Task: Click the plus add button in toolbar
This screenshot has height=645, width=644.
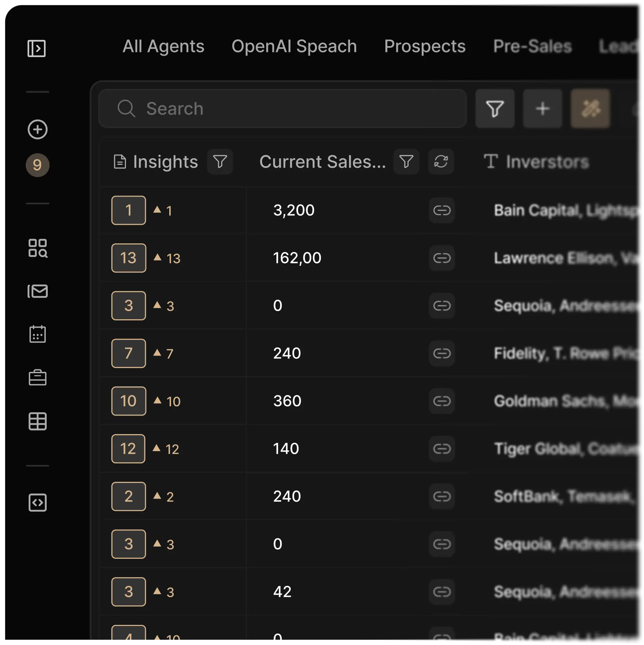Action: pos(542,109)
